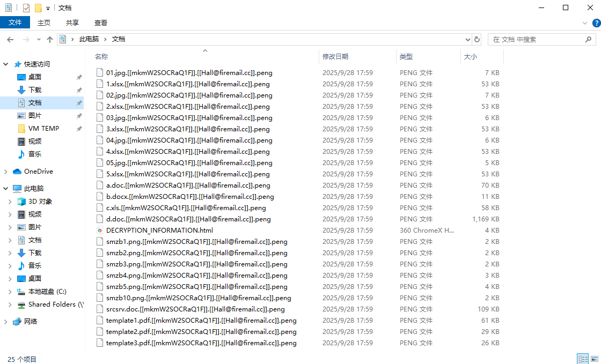Sort files by 修改日期 column header

coord(335,56)
